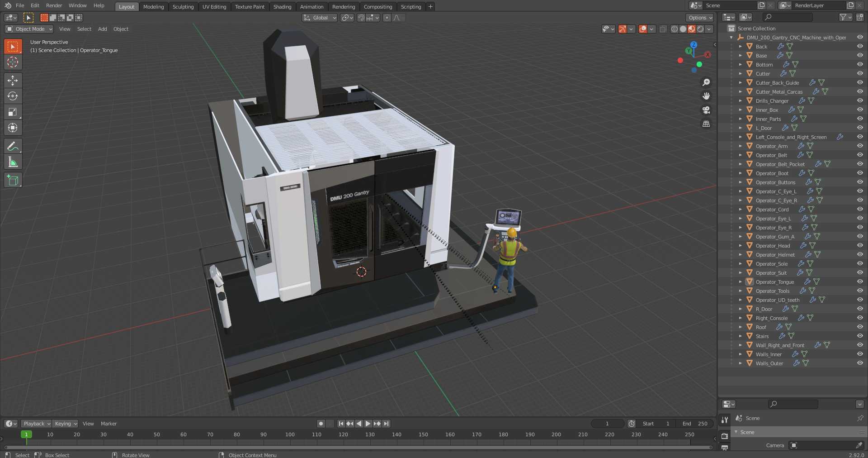The height and width of the screenshot is (458, 868).
Task: Open the Render menu
Action: [x=54, y=5]
